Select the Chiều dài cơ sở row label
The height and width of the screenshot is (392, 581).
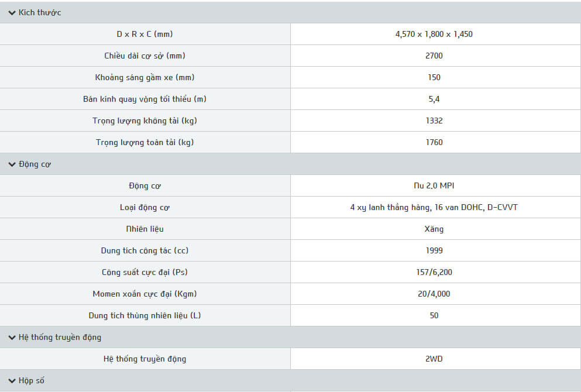(x=145, y=56)
